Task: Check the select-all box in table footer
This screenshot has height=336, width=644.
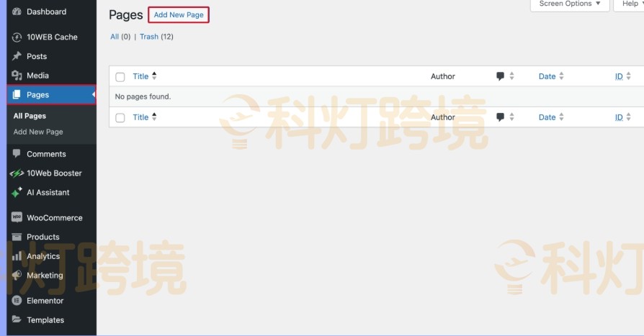Action: tap(120, 118)
